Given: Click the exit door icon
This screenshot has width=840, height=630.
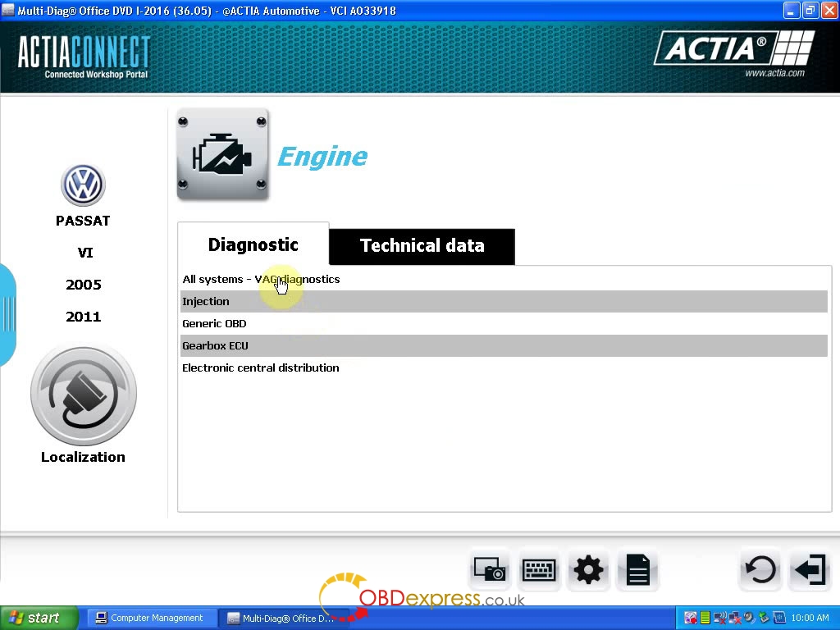Looking at the screenshot, I should [810, 569].
